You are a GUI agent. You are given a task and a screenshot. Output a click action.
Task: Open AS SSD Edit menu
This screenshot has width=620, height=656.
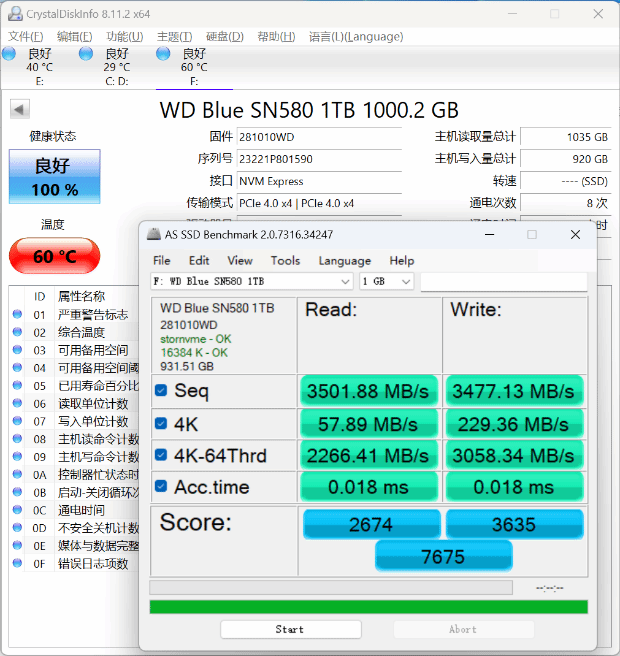point(199,261)
